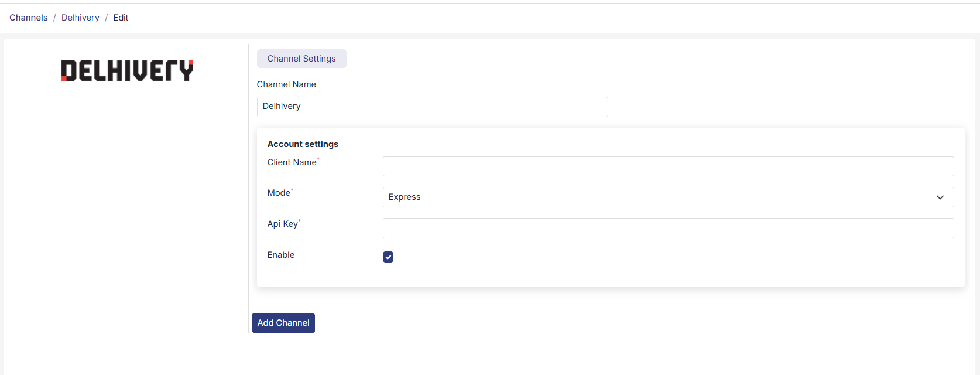
Task: Click the Enable label text
Action: click(x=281, y=255)
